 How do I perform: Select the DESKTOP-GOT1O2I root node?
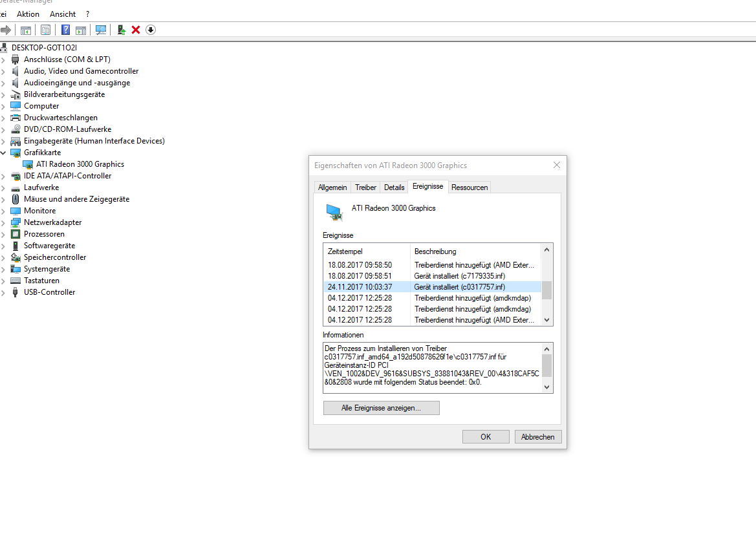click(45, 48)
